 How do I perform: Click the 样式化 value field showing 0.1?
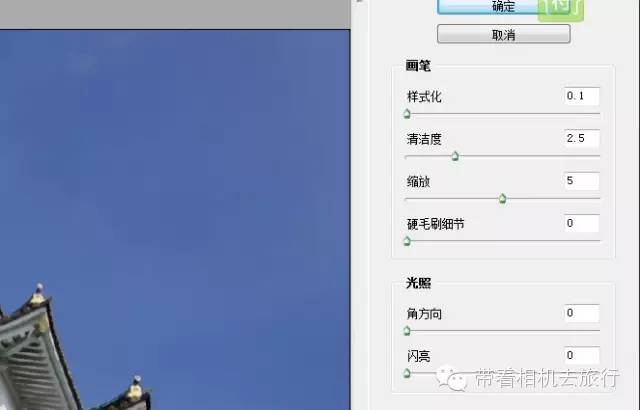582,96
